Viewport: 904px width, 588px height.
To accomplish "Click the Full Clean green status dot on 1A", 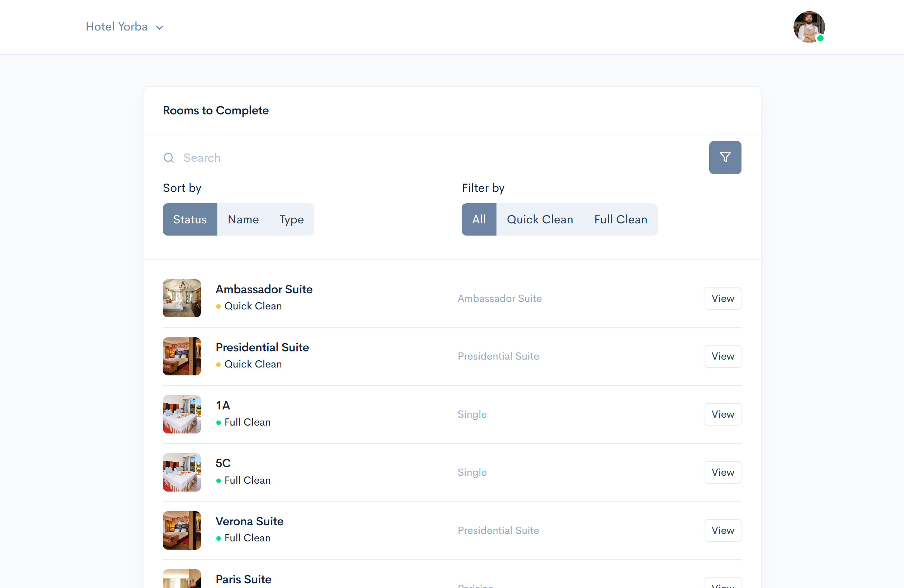I will pos(217,422).
